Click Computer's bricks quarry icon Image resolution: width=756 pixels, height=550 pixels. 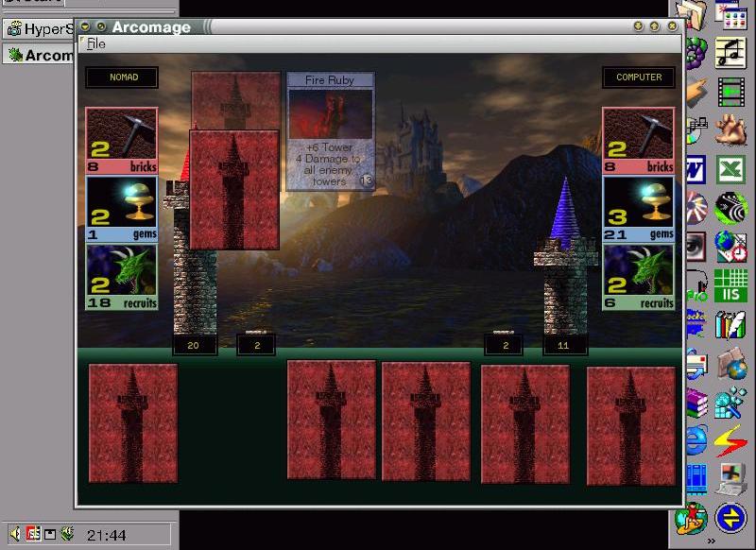[639, 134]
